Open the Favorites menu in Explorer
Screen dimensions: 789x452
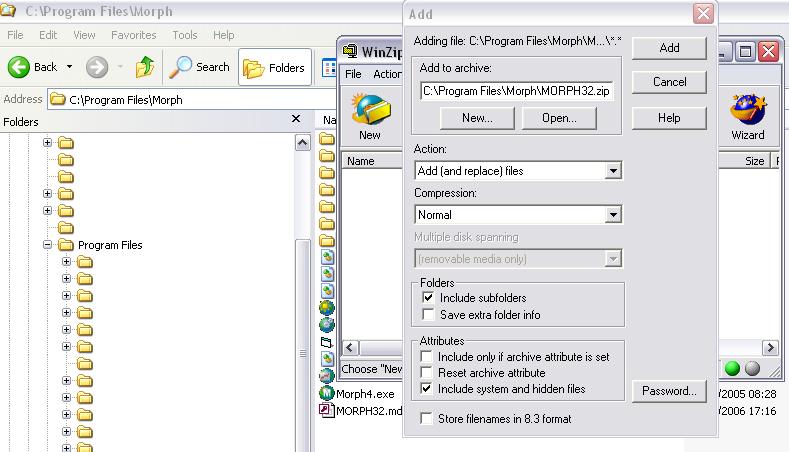(133, 35)
